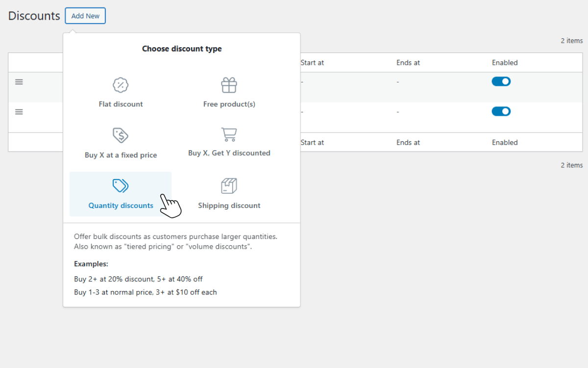
Task: Turn off the second discount's Enabled toggle
Action: point(501,111)
